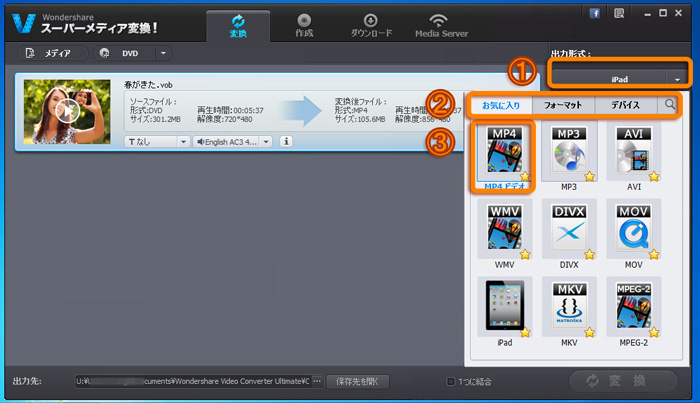This screenshot has height=403, width=700.
Task: Expand the English AC3 audio track dropdown
Action: [x=266, y=142]
